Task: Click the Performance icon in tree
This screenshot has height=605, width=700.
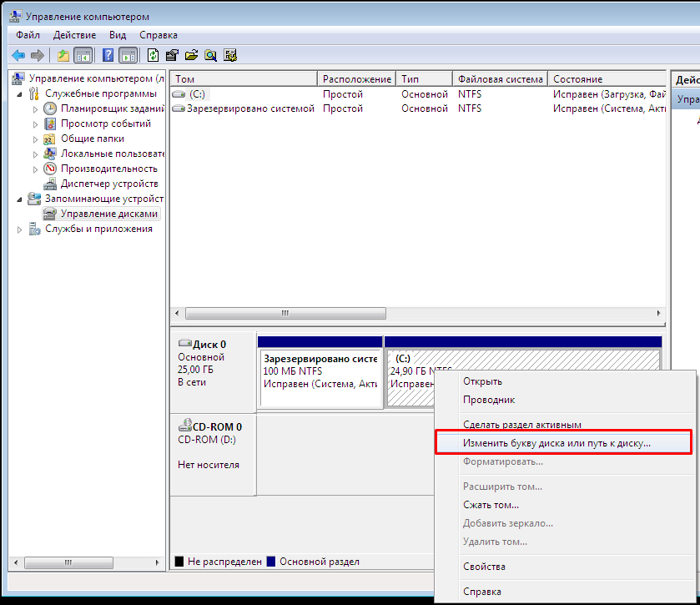Action: 50,169
